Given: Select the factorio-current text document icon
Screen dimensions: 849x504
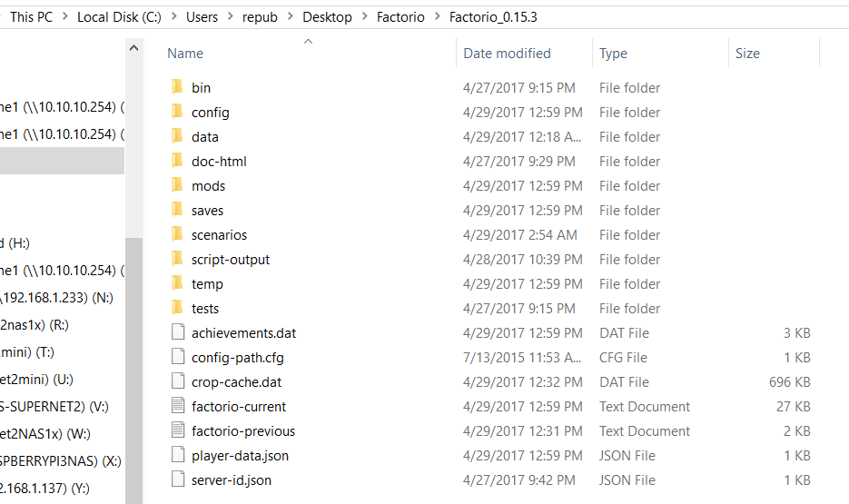Looking at the screenshot, I should tap(178, 406).
